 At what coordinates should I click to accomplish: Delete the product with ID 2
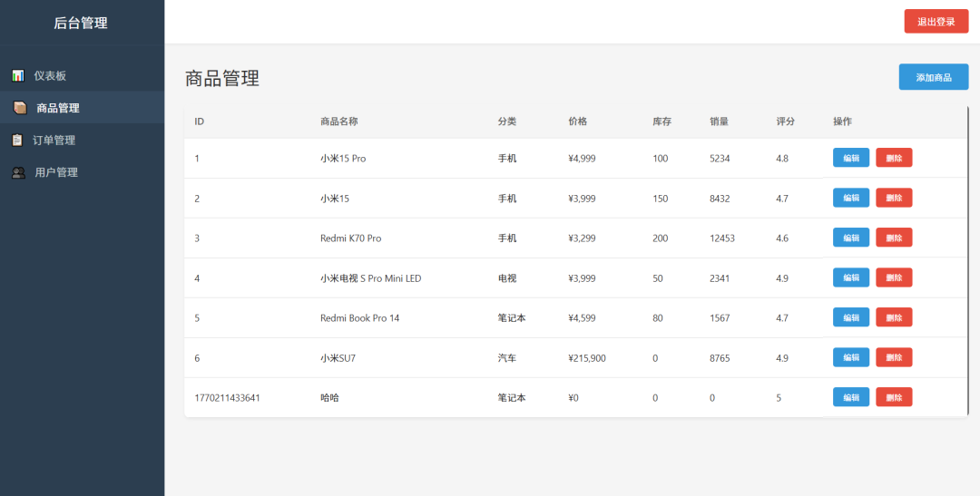(x=894, y=198)
